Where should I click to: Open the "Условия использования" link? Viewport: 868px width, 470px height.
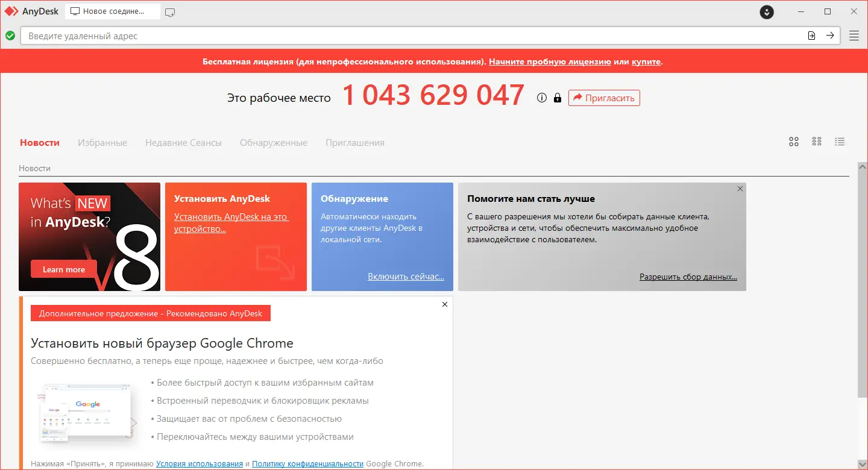click(200, 463)
